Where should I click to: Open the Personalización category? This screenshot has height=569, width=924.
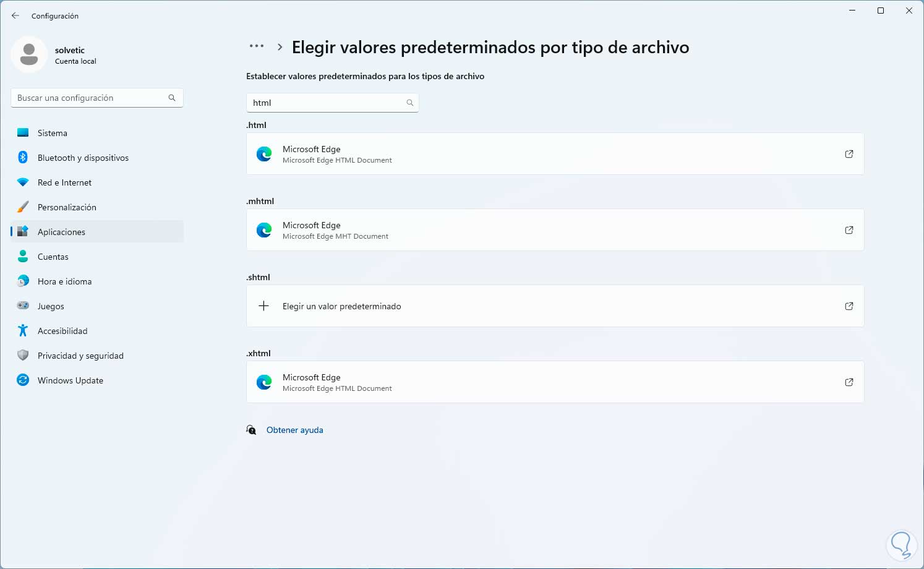tap(97, 207)
